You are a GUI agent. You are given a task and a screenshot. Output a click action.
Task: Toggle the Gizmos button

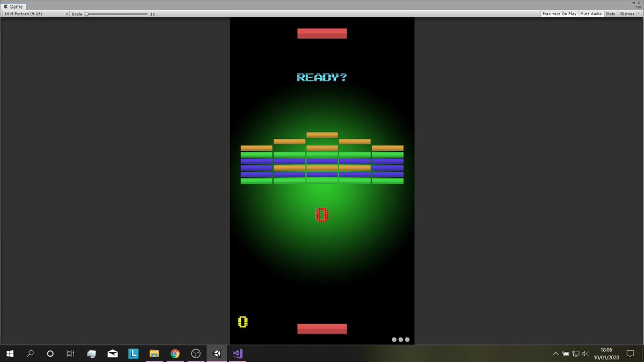tap(627, 13)
